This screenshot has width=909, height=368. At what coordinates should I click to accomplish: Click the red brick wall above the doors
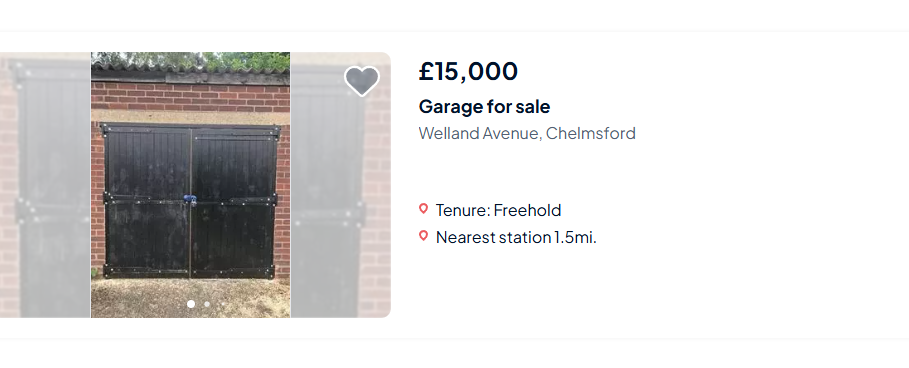[x=190, y=97]
